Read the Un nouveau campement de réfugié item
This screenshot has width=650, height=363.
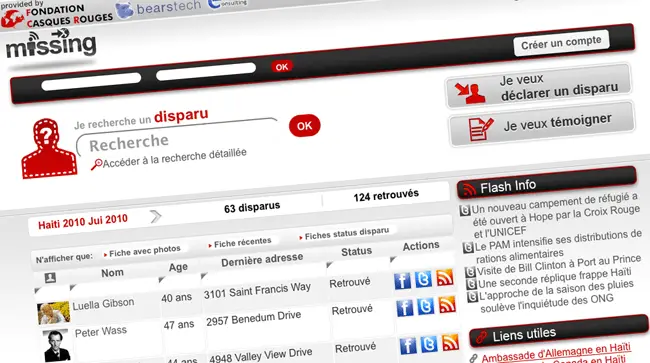555,215
